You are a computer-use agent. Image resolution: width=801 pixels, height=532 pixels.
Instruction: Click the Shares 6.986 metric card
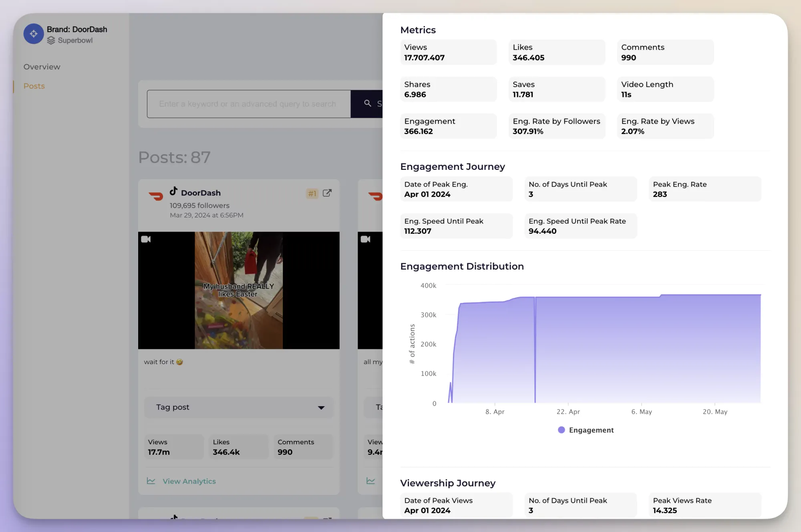coord(449,89)
